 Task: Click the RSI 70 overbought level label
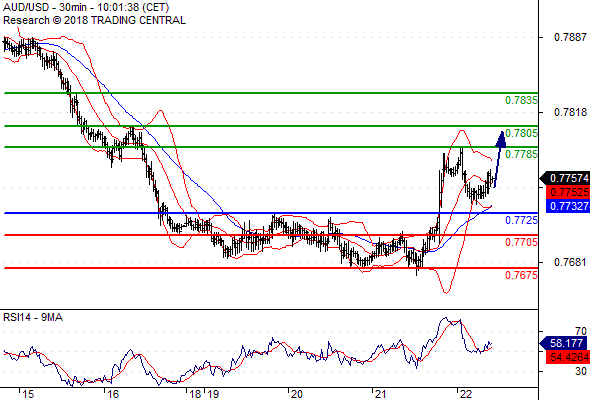pos(581,331)
